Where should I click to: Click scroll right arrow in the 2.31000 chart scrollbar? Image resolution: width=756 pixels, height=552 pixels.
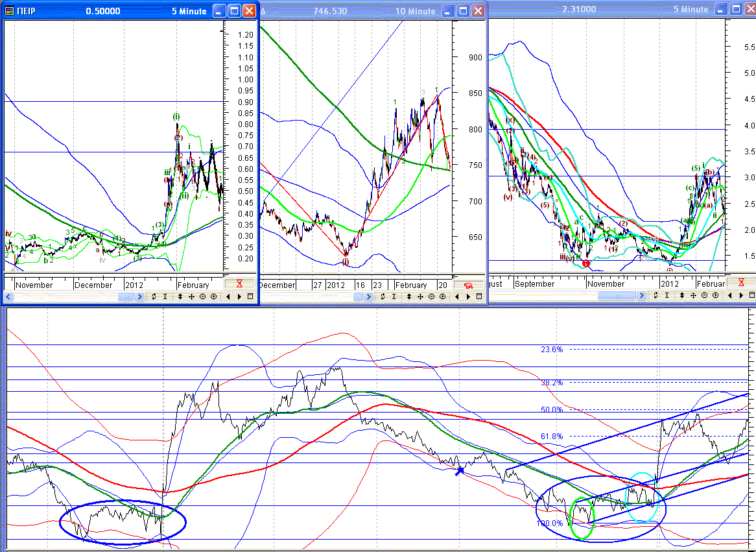click(641, 295)
